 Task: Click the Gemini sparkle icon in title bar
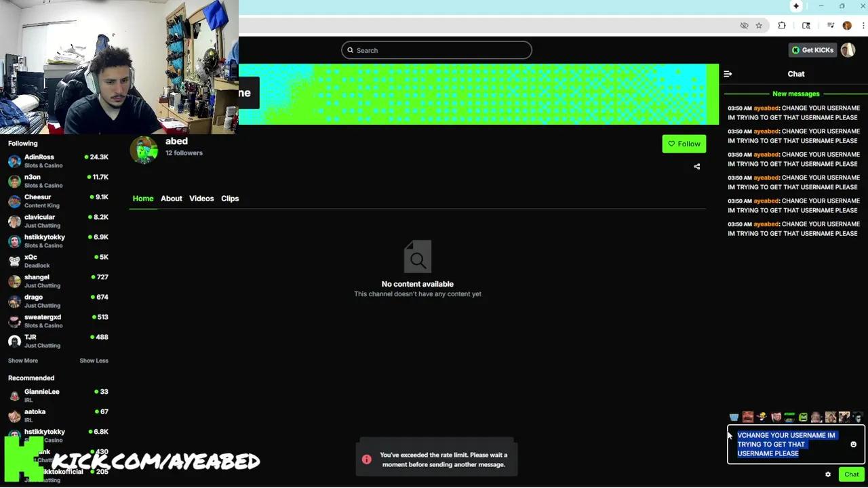(x=796, y=6)
